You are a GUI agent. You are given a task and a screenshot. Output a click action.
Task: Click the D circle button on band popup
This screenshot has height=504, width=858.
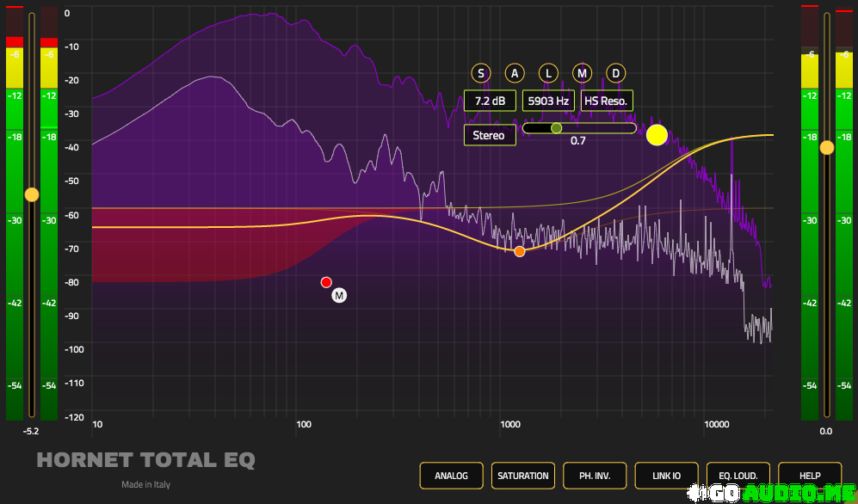point(615,73)
